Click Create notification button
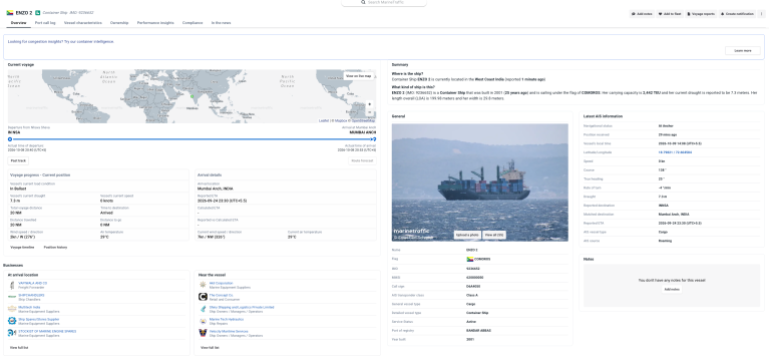The height and width of the screenshot is (364, 769). tap(737, 14)
